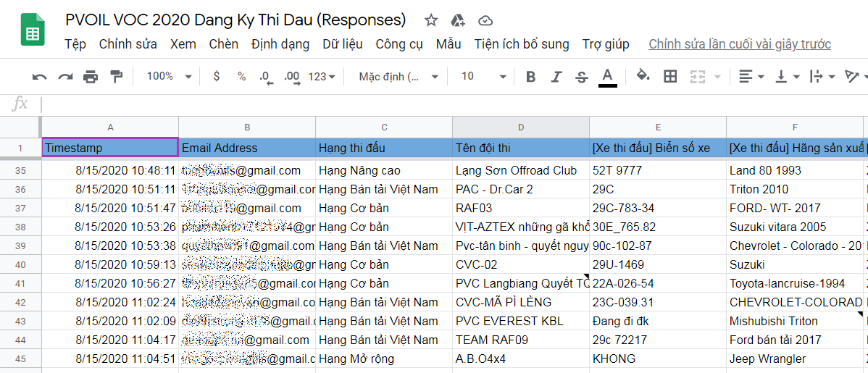Open the text color picker
This screenshot has height=373, width=868.
(608, 77)
